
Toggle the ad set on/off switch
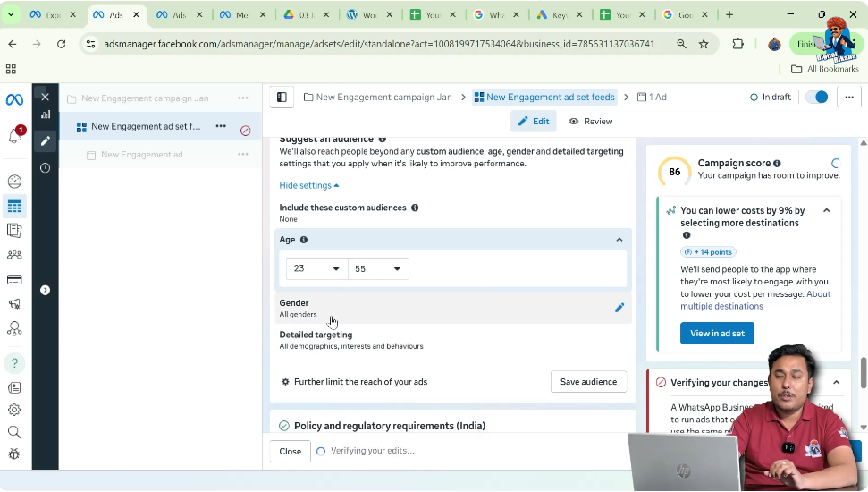click(x=816, y=98)
